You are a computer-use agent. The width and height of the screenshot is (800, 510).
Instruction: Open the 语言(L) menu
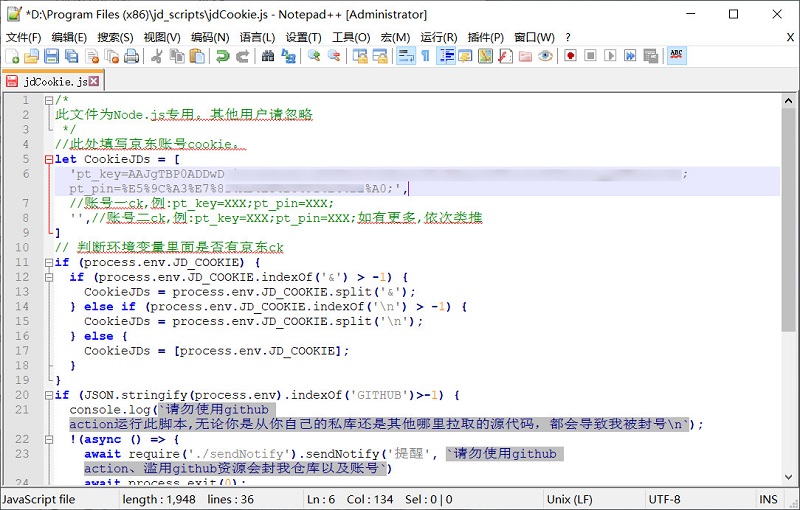click(x=257, y=37)
